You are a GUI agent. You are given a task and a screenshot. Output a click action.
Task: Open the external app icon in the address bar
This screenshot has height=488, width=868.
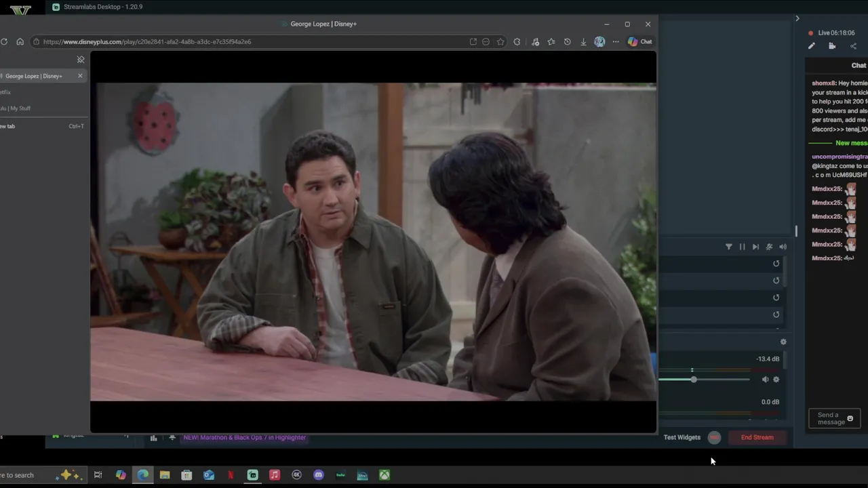(x=473, y=41)
